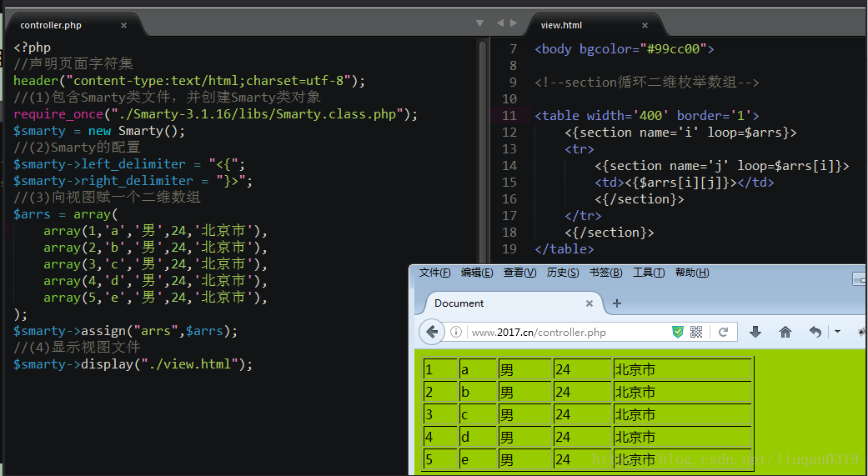The width and height of the screenshot is (868, 476).
Task: Click the array(5,'e','男',24,'北京市') line
Action: point(156,298)
